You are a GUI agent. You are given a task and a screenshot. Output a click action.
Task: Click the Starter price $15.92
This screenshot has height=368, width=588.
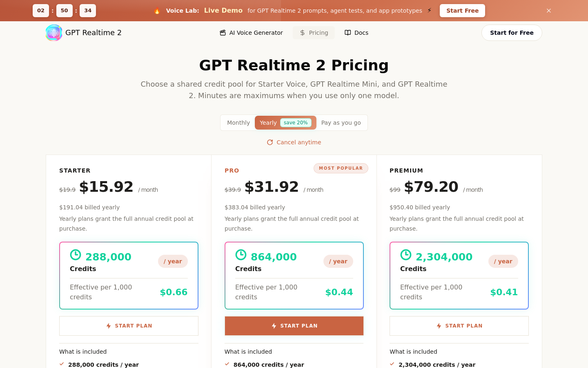106,187
